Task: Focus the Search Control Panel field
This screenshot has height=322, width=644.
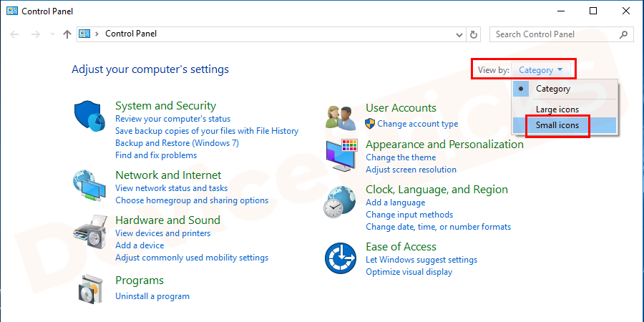Action: pyautogui.click(x=561, y=34)
